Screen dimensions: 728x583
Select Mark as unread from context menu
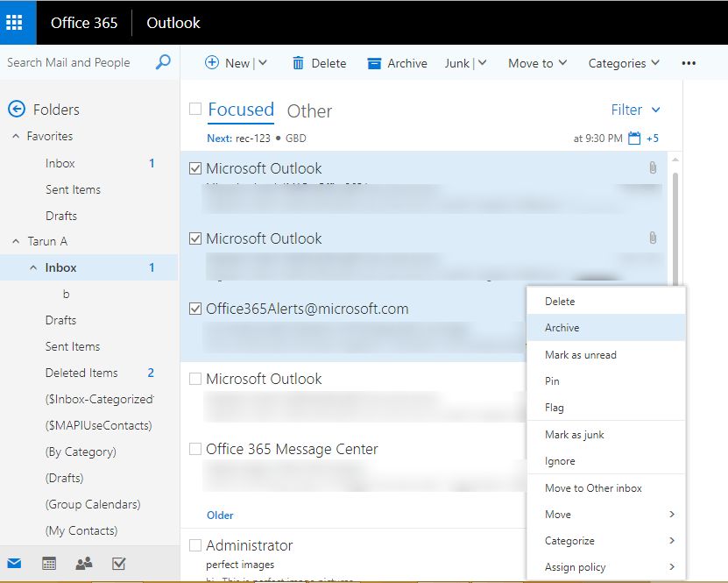[580, 355]
